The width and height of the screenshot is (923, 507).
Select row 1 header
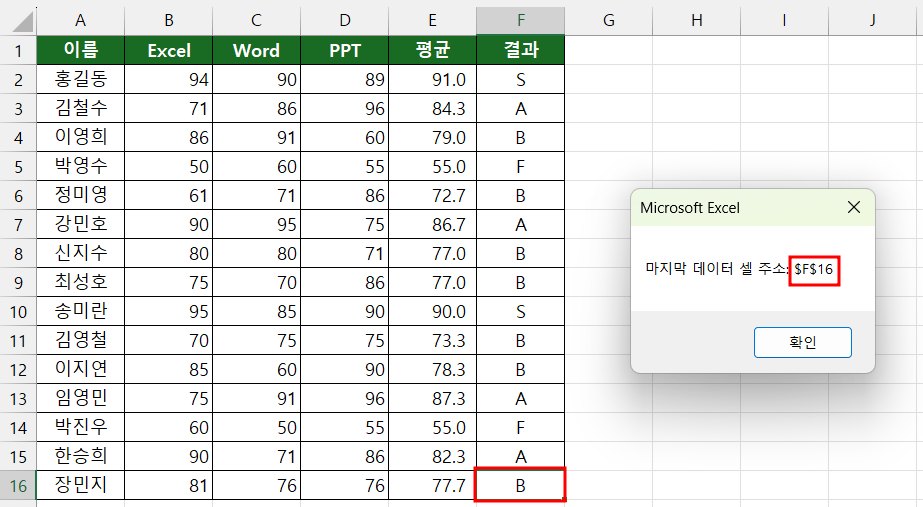point(18,50)
